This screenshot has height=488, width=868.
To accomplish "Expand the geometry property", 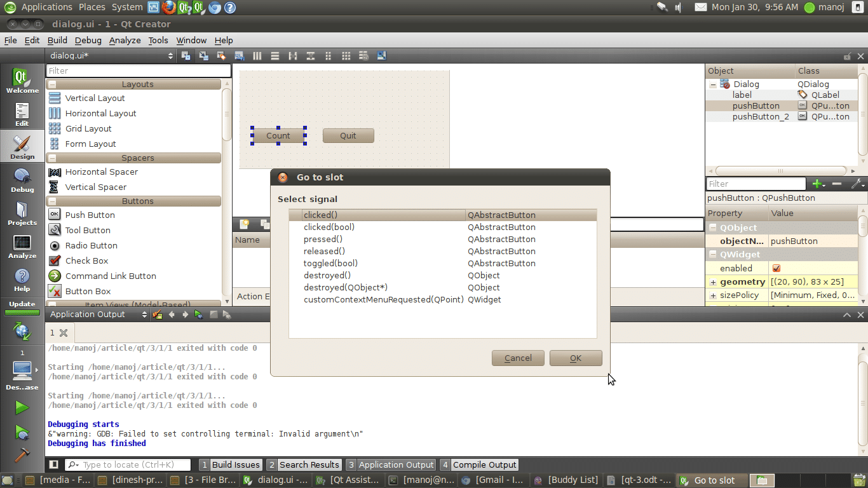I will coord(713,282).
